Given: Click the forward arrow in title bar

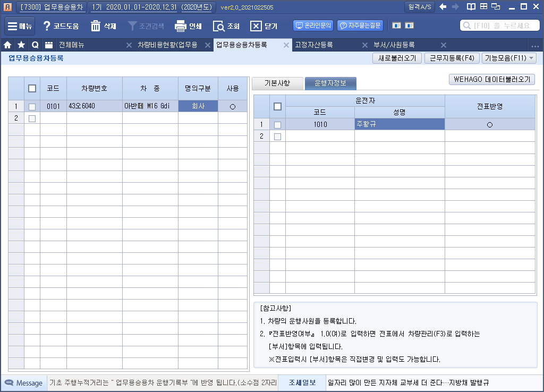Looking at the screenshot, I should (x=455, y=6).
